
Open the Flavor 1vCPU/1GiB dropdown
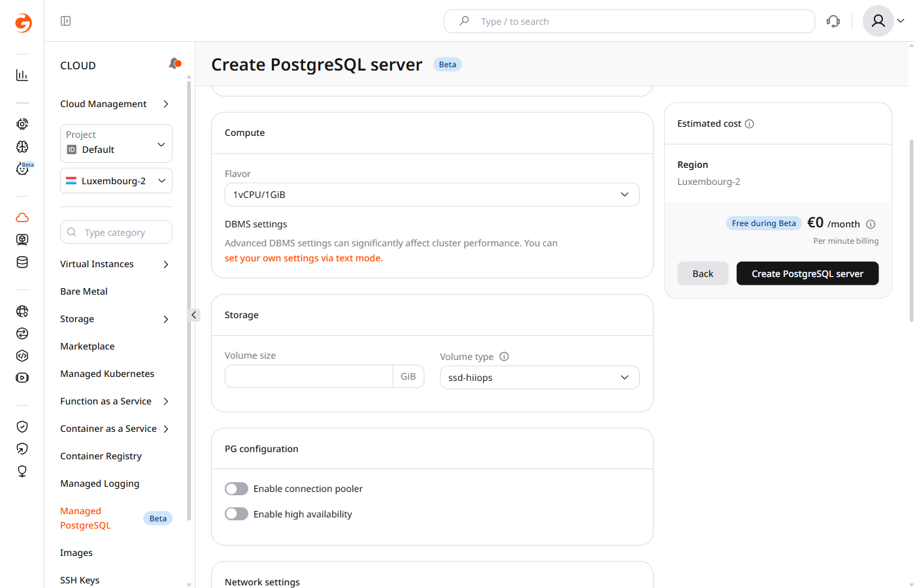click(432, 195)
